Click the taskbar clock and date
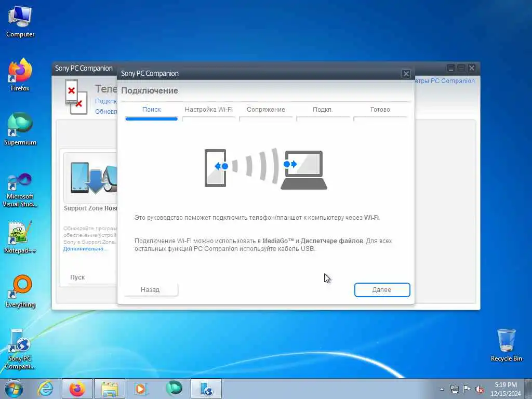Image resolution: width=532 pixels, height=399 pixels. click(x=506, y=389)
